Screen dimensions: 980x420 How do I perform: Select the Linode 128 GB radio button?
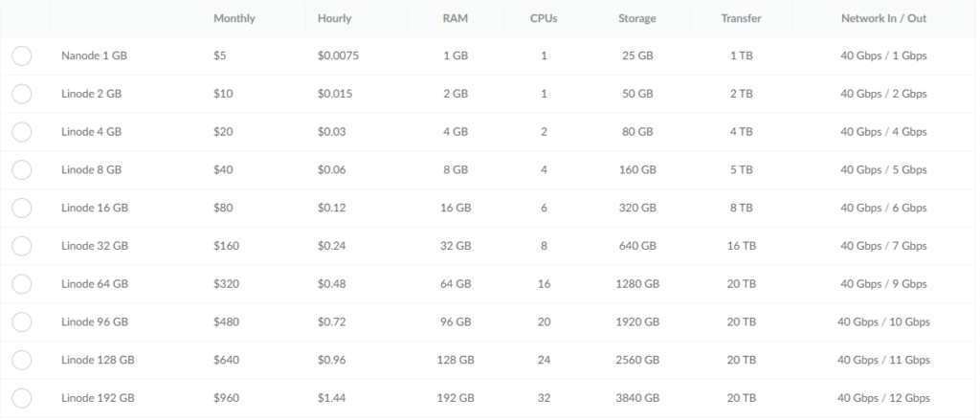click(x=21, y=360)
